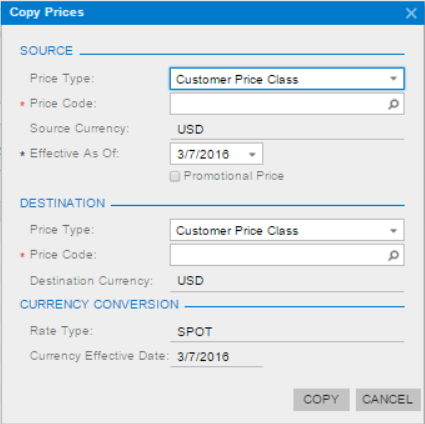Screen dimensions: 425x424
Task: Click the Source Price Code lookup magnifier icon
Action: coord(393,104)
